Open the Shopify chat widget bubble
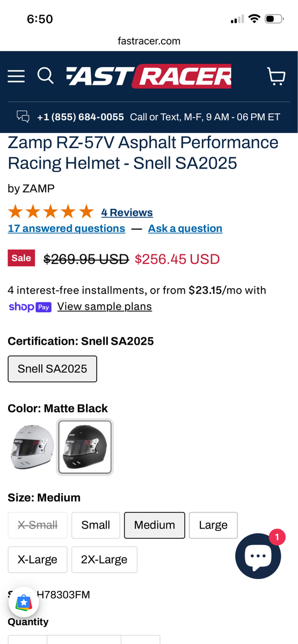Screen dimensions: 298x644 (x=258, y=556)
